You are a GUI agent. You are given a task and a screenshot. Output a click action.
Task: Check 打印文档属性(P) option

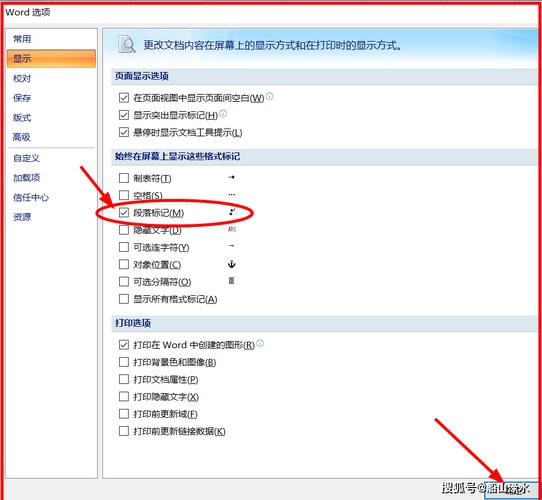124,379
